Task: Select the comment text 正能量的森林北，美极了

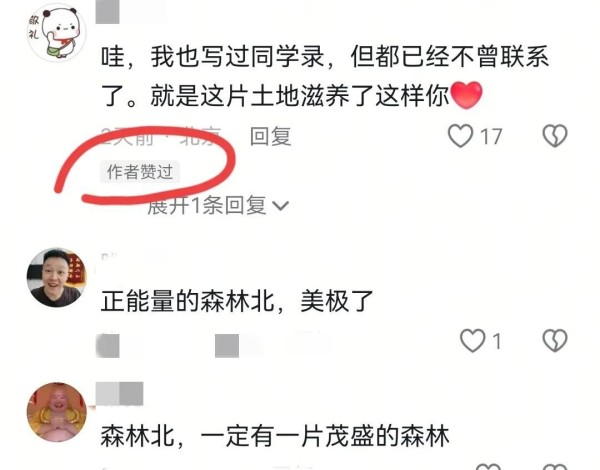Action: click(237, 301)
